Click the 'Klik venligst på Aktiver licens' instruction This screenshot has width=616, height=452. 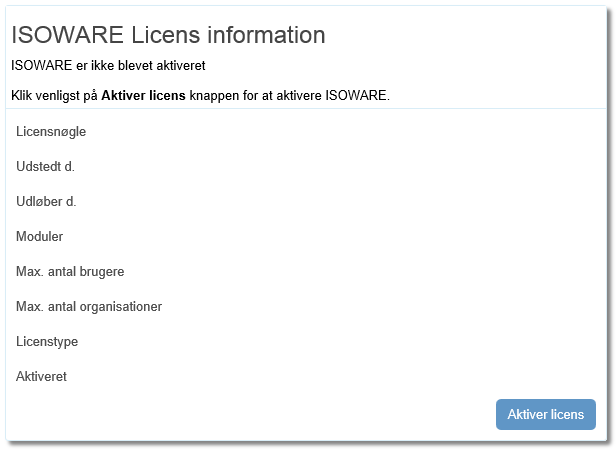tap(200, 95)
